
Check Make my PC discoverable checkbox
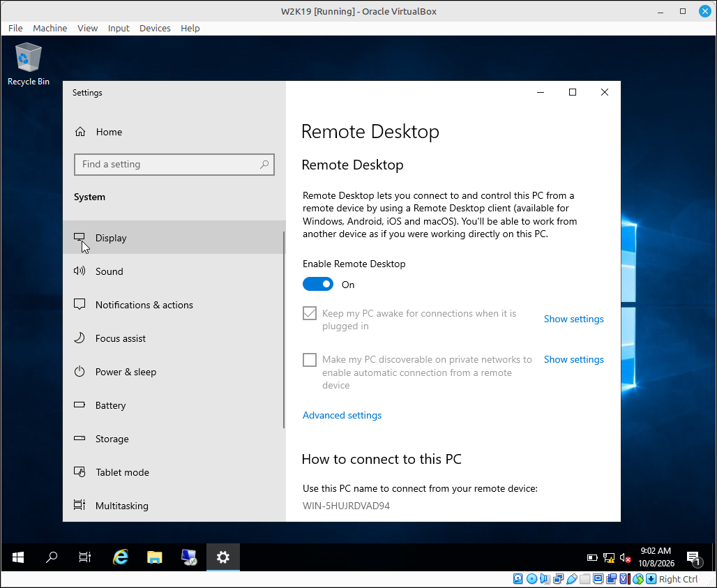point(310,360)
